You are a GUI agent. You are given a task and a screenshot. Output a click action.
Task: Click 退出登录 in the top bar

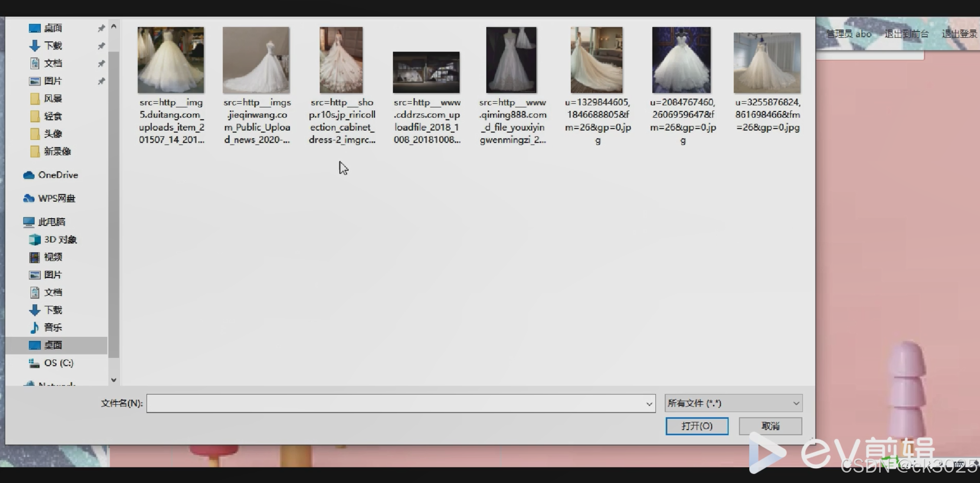tap(959, 34)
